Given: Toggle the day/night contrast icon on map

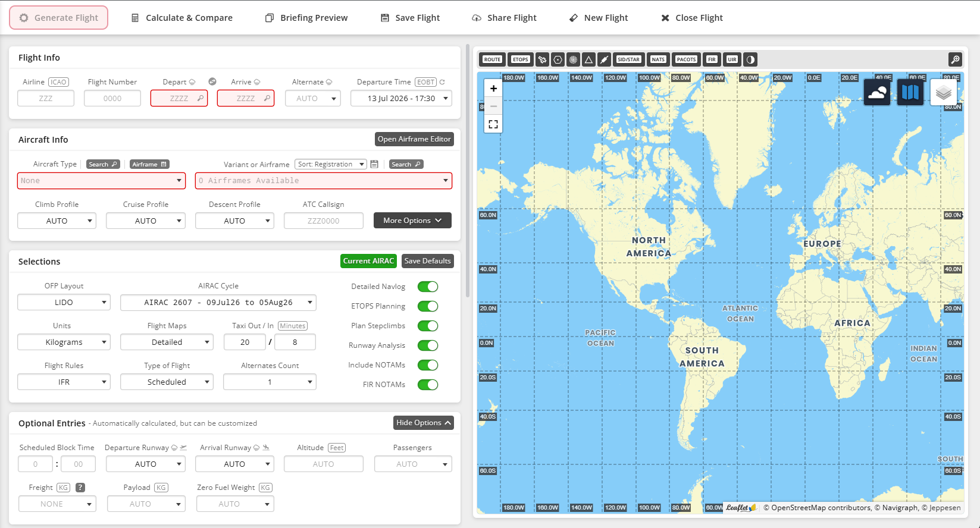Looking at the screenshot, I should coord(750,59).
